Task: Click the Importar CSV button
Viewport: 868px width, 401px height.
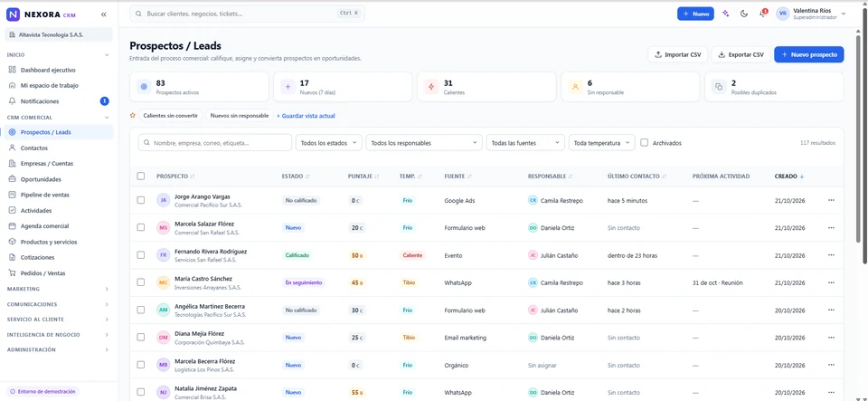Action: (x=677, y=54)
